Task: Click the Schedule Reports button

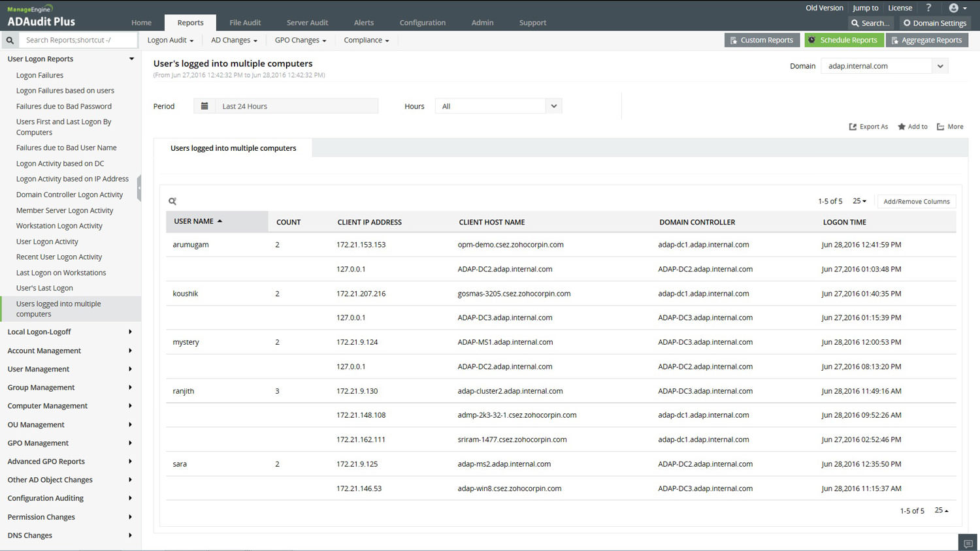Action: (843, 40)
